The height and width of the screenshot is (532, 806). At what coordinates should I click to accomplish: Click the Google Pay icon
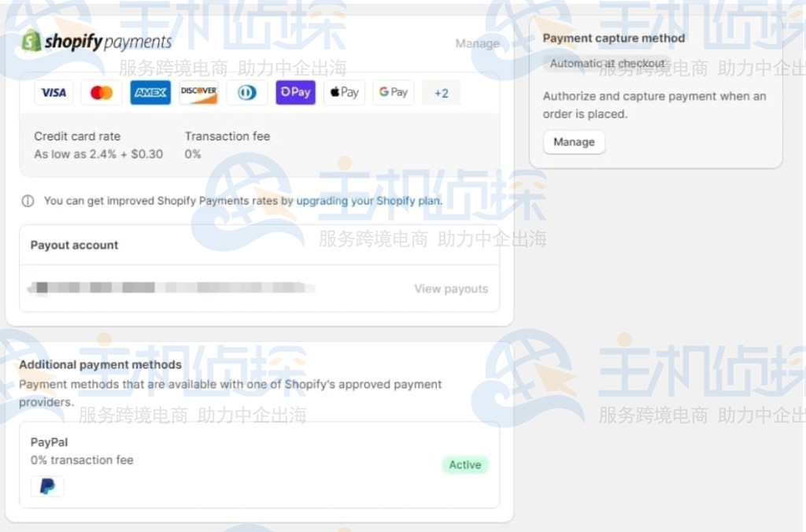393,92
